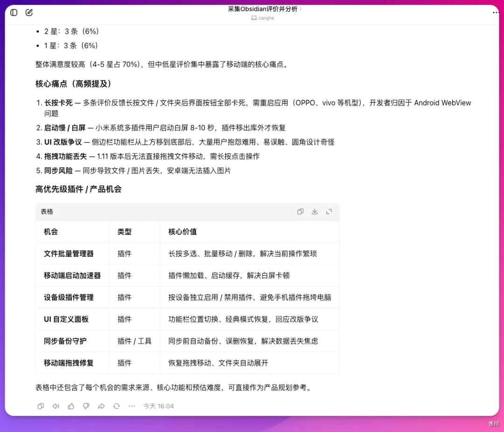The height and width of the screenshot is (432, 504).
Task: Click the 按设备独立启用 description cell
Action: [250, 297]
